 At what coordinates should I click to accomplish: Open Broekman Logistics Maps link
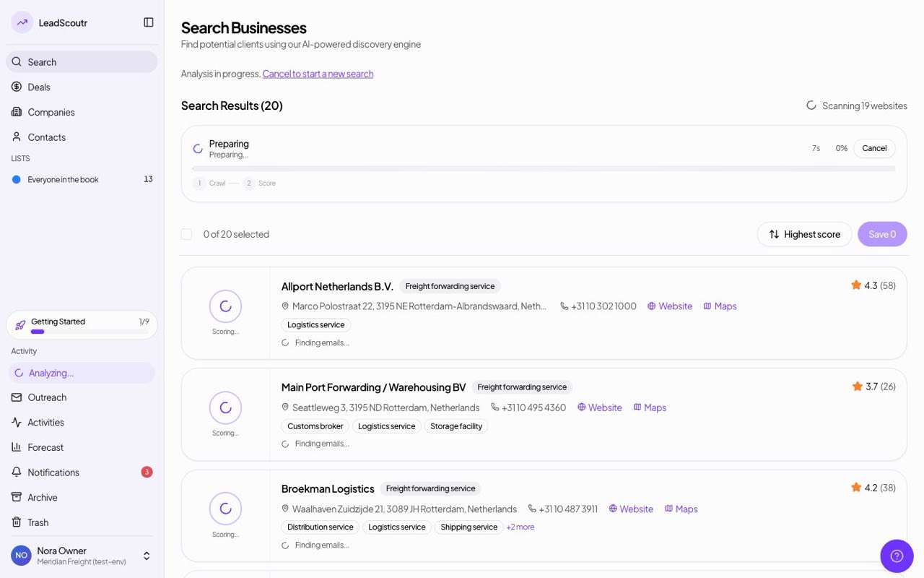click(681, 509)
